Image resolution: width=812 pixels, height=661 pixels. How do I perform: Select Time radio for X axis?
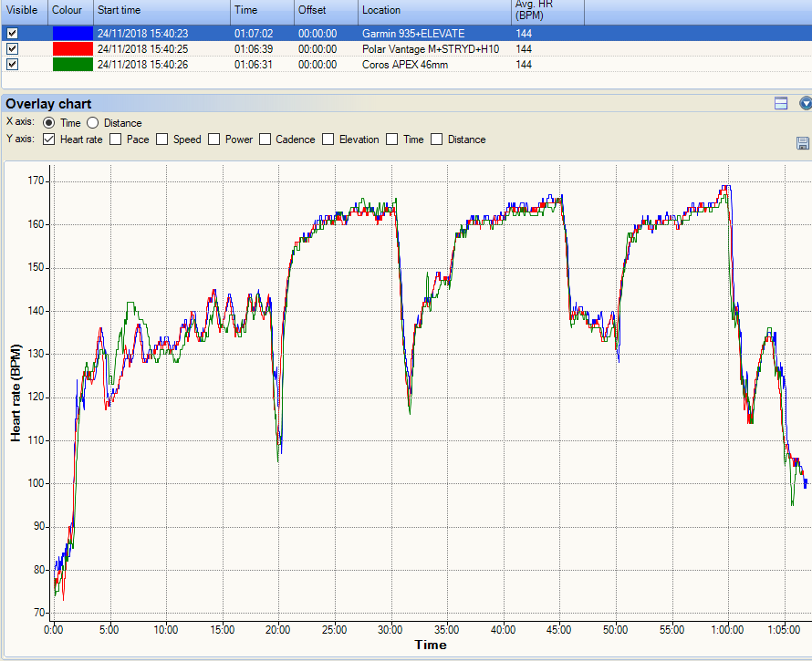48,123
